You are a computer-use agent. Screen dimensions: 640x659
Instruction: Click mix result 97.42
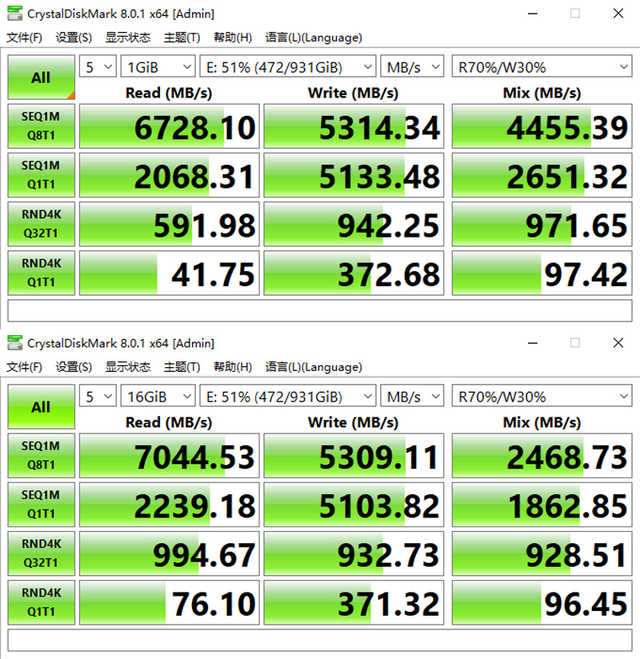coord(542,273)
